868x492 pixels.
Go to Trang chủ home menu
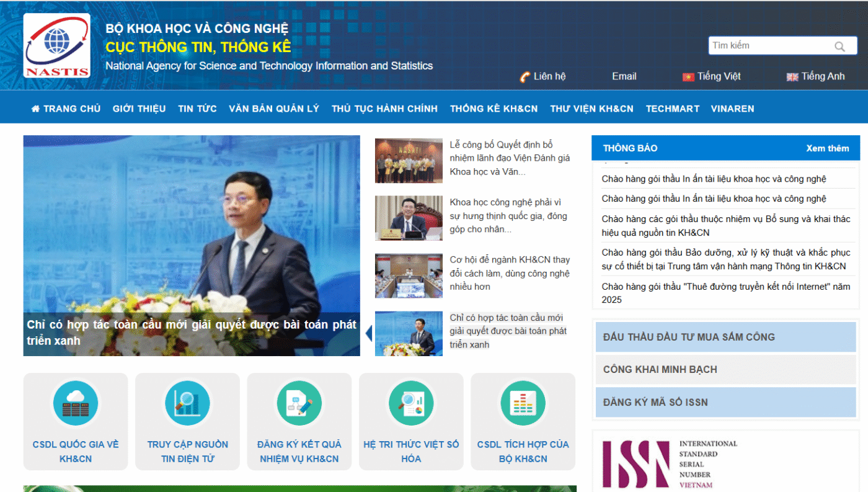pos(66,109)
